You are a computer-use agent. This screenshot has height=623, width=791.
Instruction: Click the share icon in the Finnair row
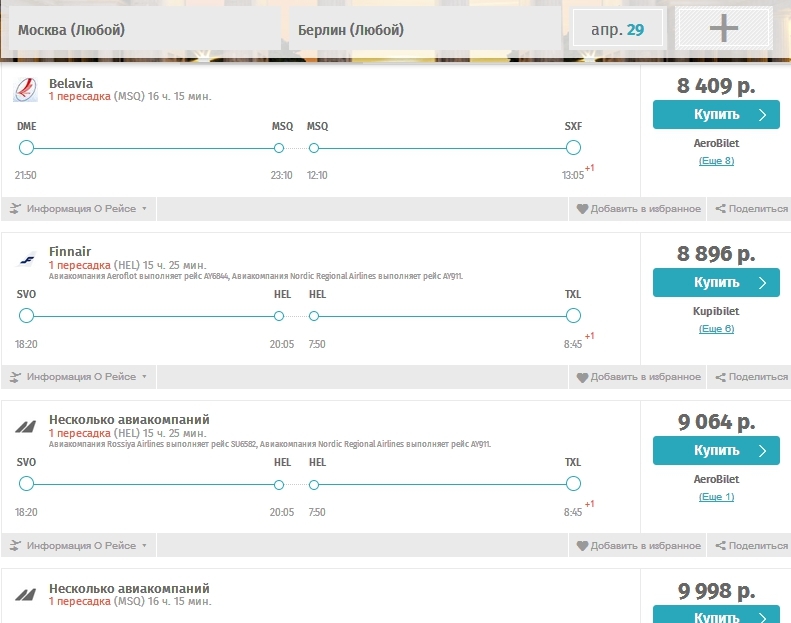(x=720, y=377)
